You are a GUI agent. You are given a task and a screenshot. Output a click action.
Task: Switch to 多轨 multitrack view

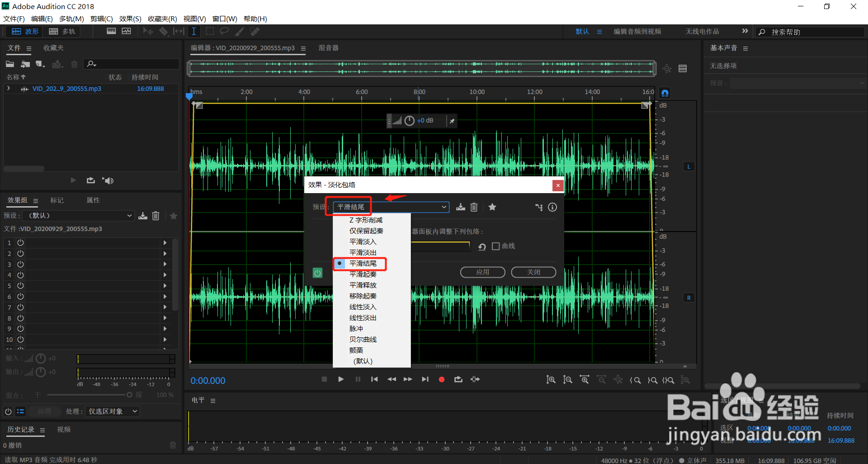point(62,31)
